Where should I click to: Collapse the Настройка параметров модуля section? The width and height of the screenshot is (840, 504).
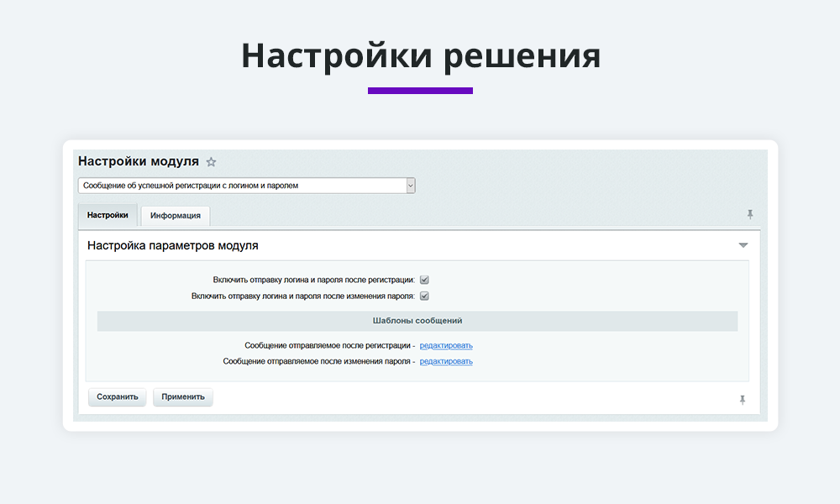743,245
